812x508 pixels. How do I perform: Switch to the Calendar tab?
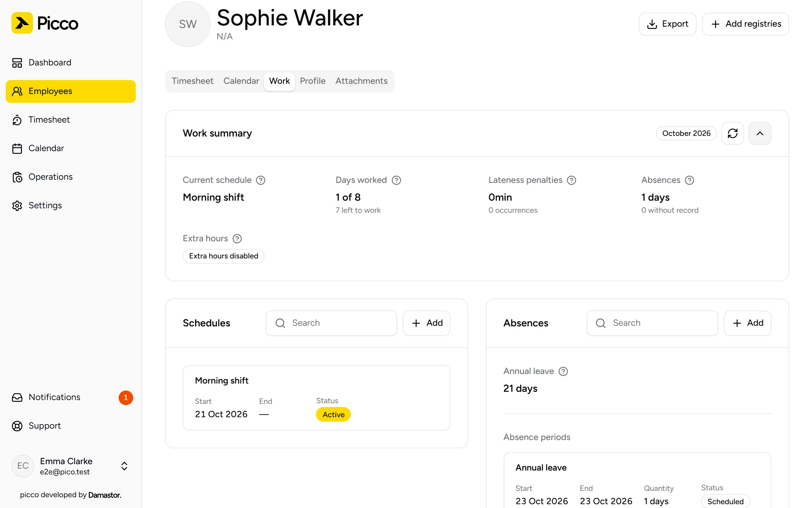[x=241, y=81]
